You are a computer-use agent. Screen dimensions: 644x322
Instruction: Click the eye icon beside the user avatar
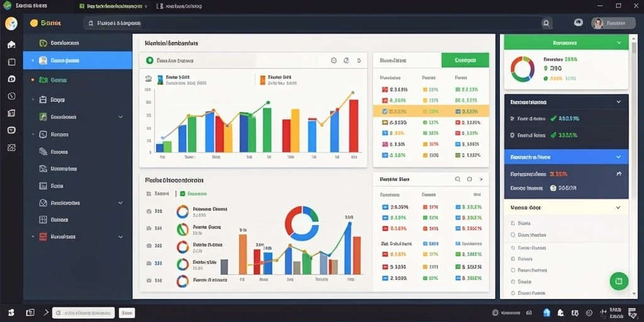click(x=579, y=23)
